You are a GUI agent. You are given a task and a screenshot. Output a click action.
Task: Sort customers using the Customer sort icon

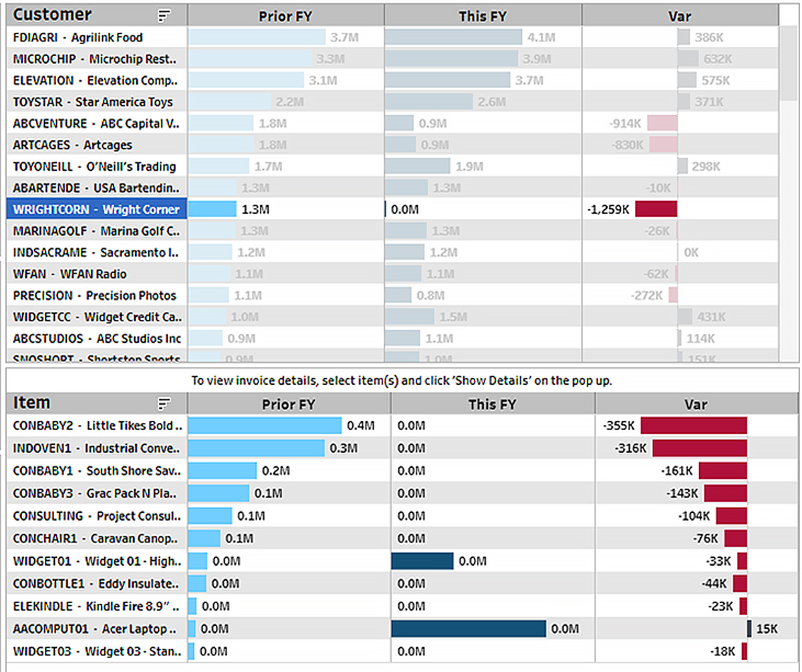[x=164, y=15]
